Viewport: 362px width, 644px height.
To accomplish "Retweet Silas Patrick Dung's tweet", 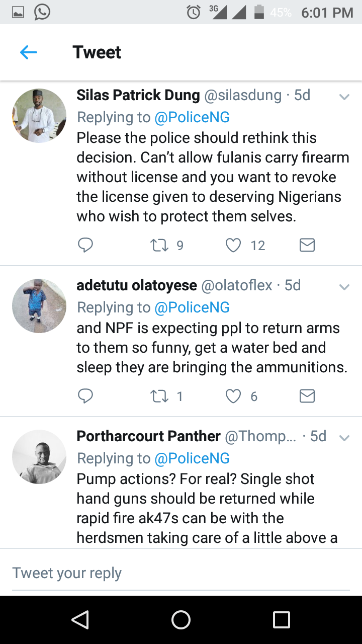I will pyautogui.click(x=160, y=245).
